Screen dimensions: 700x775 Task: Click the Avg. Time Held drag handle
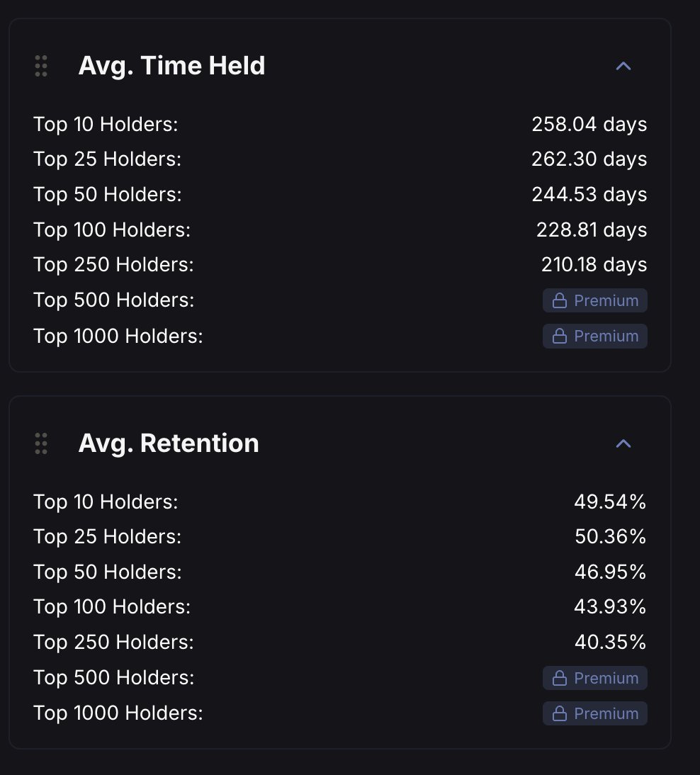point(42,66)
